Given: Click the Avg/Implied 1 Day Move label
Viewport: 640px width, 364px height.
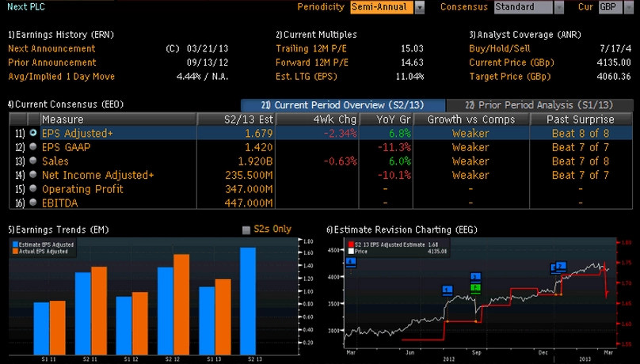Looking at the screenshot, I should point(61,76).
